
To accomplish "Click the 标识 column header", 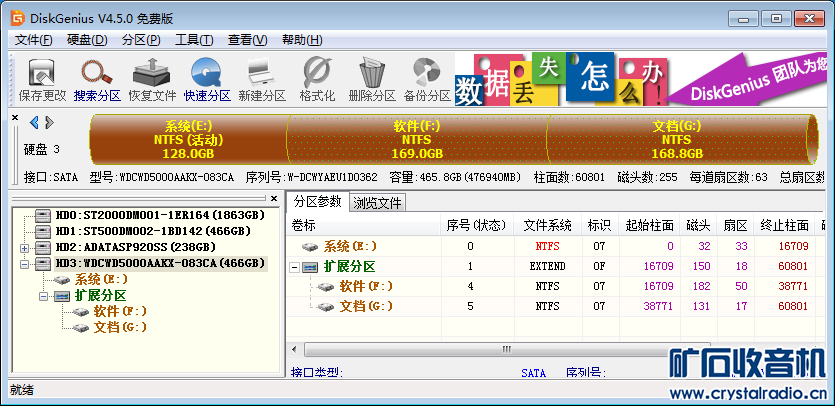I will [599, 225].
